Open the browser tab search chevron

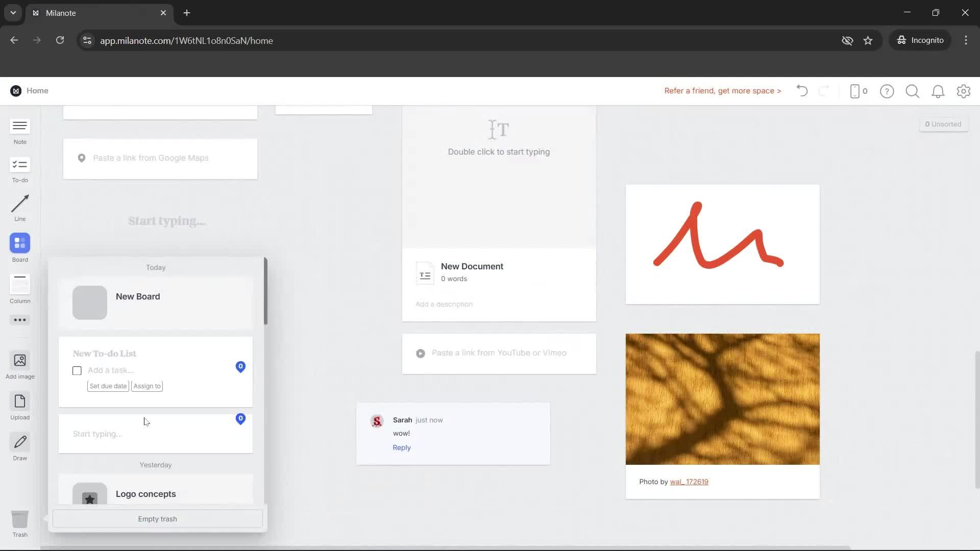pyautogui.click(x=12, y=13)
